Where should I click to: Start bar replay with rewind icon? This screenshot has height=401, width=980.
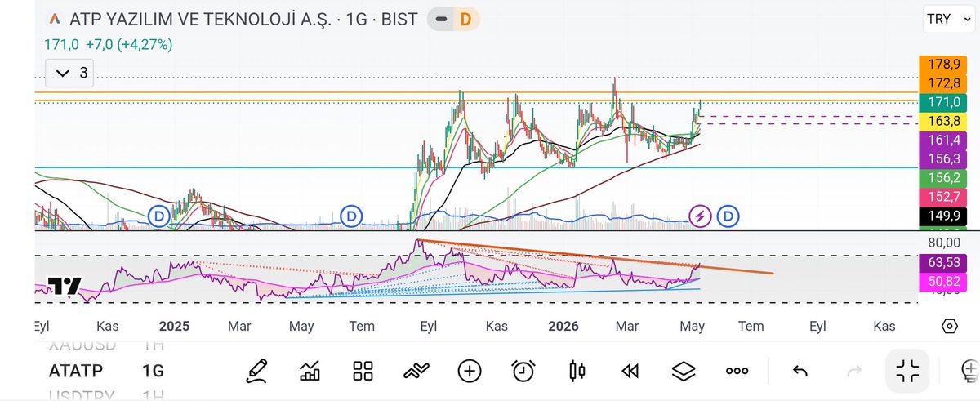(629, 372)
